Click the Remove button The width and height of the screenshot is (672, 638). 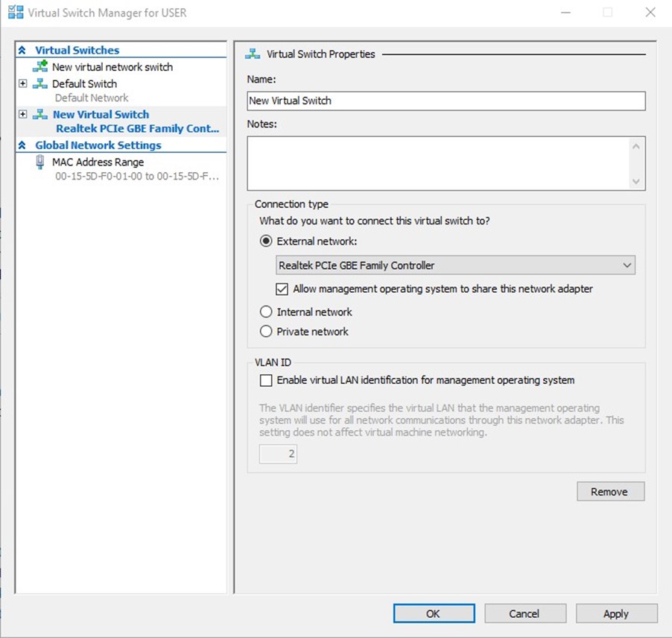610,492
